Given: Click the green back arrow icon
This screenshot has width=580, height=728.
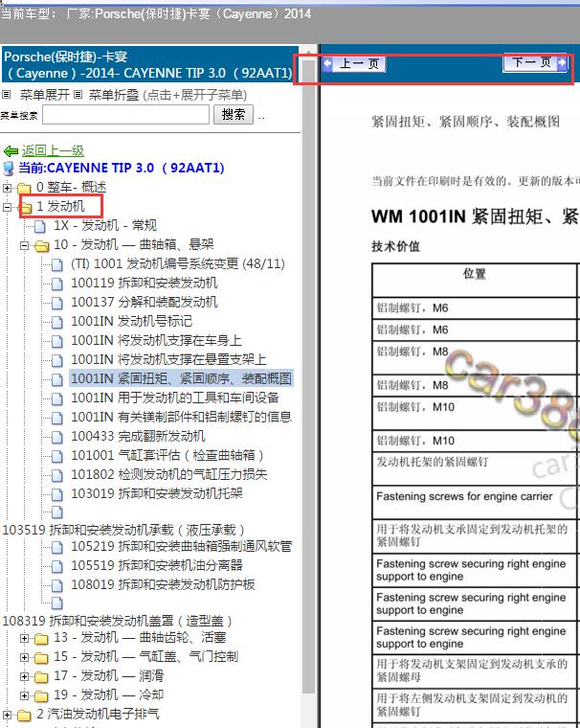Looking at the screenshot, I should (11, 151).
